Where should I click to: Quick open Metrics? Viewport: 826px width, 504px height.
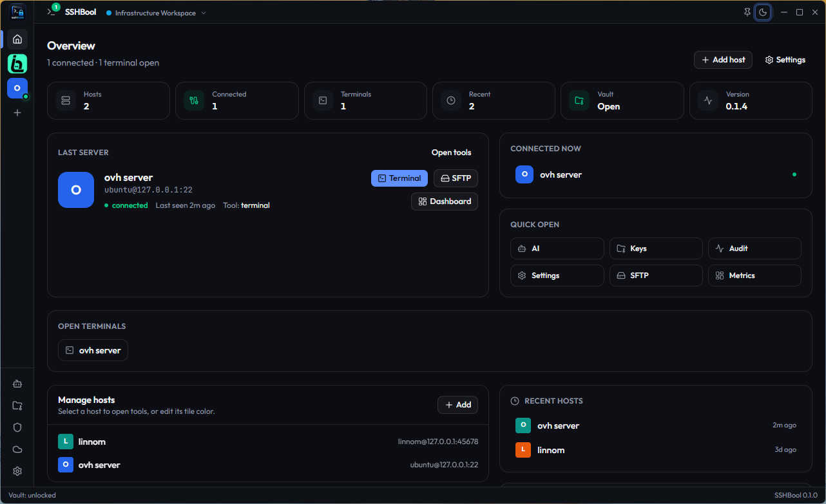coord(754,275)
